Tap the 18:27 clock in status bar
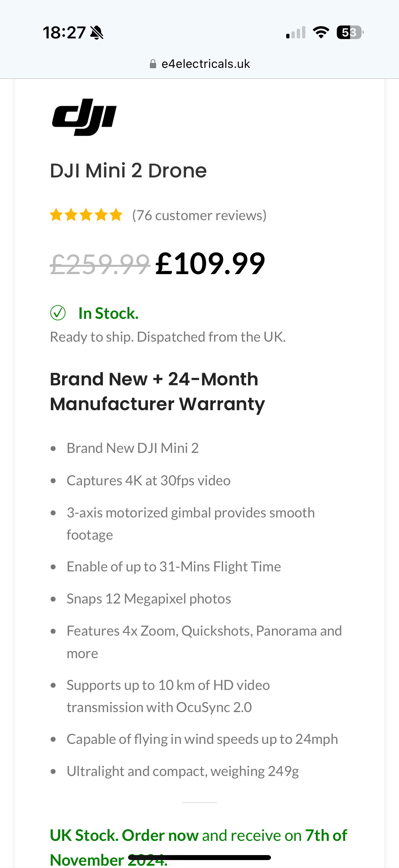Viewport: 399px width, 868px height. click(x=64, y=33)
